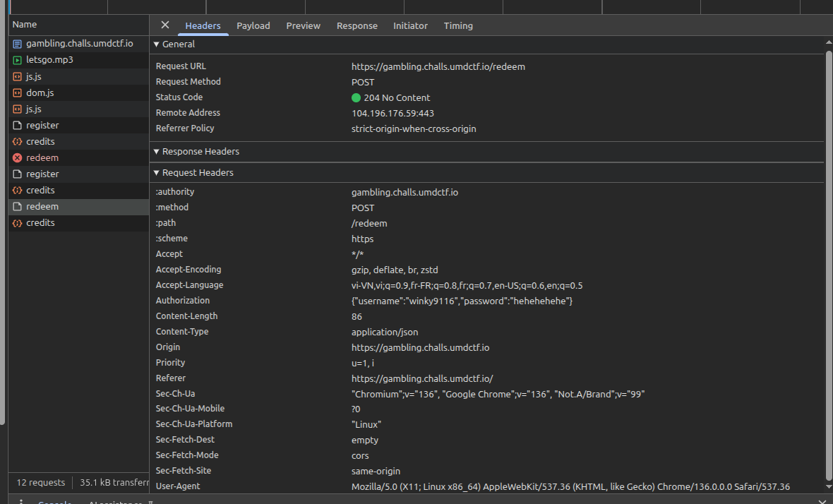The image size is (833, 504).
Task: Click the JSON braces icon of the last credits request
Action: point(18,223)
